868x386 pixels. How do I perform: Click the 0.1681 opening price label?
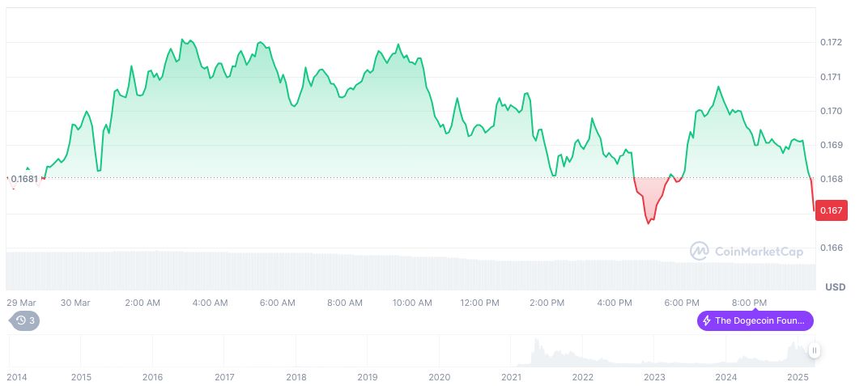[x=22, y=178]
